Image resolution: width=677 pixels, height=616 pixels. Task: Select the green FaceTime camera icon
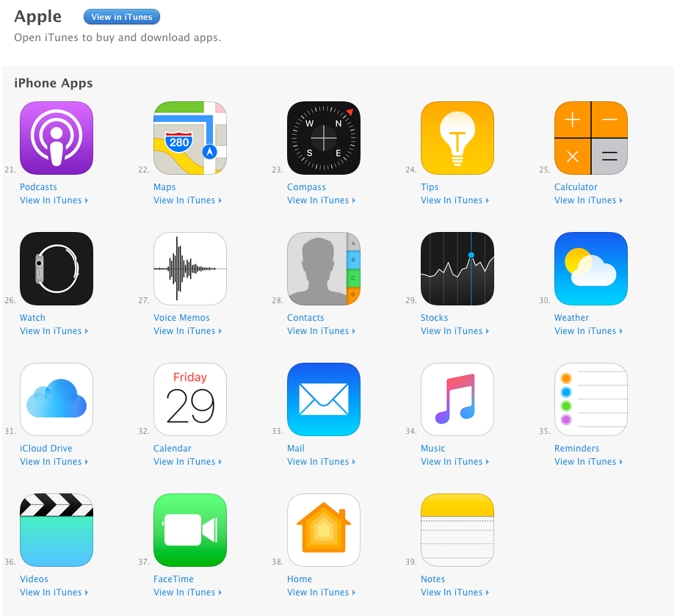tap(190, 530)
